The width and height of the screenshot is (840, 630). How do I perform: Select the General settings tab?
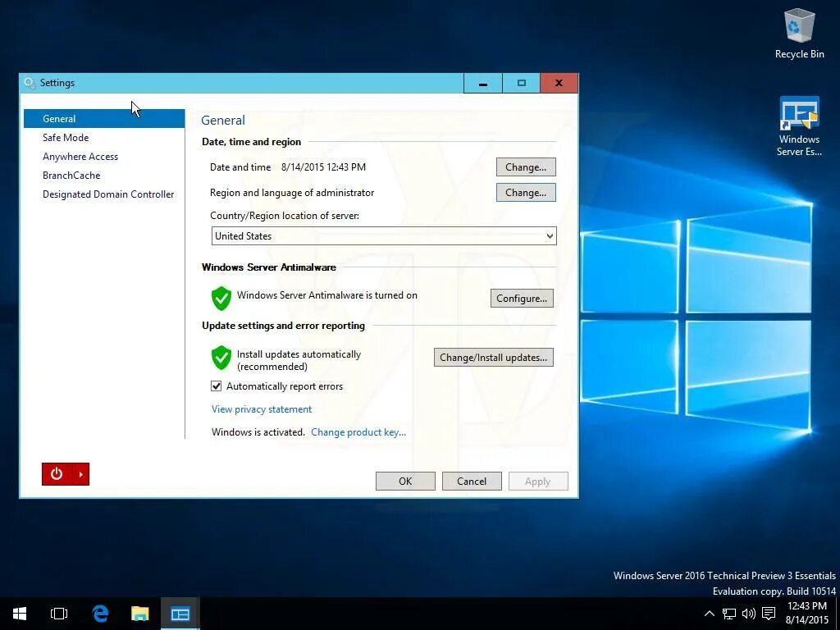pos(104,118)
